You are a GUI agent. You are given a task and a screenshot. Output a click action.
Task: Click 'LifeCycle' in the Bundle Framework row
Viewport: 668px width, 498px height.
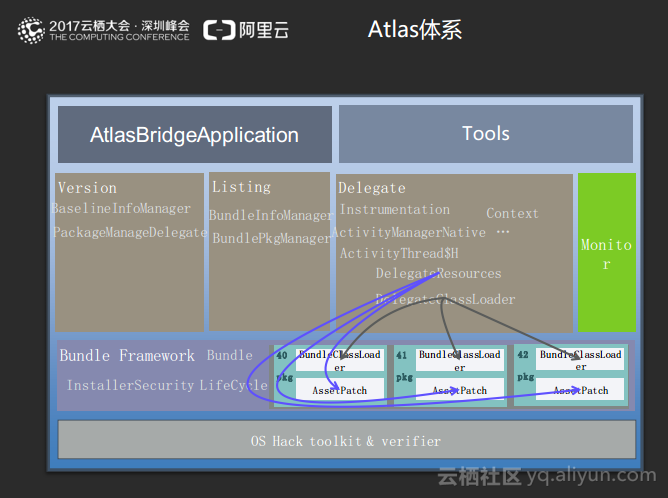(x=233, y=385)
